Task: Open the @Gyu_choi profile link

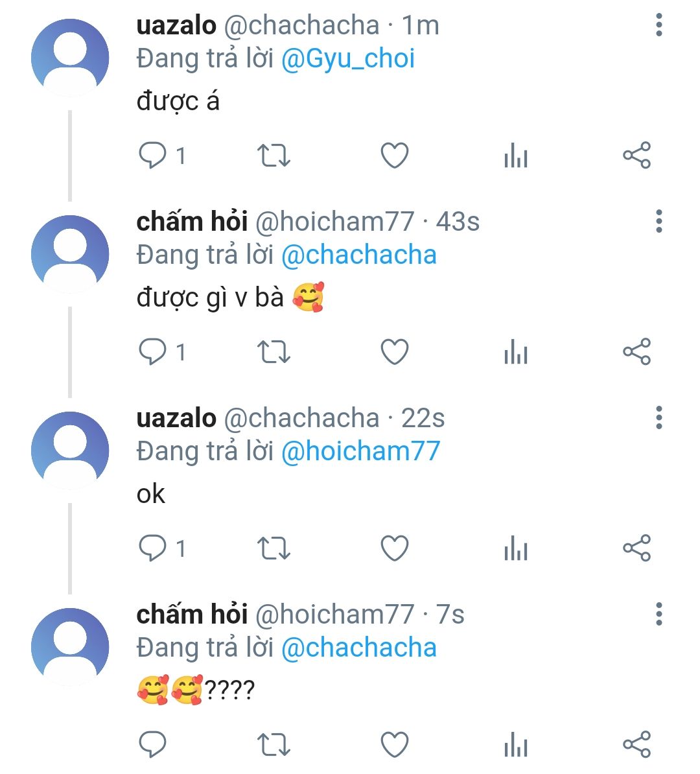Action: [347, 59]
